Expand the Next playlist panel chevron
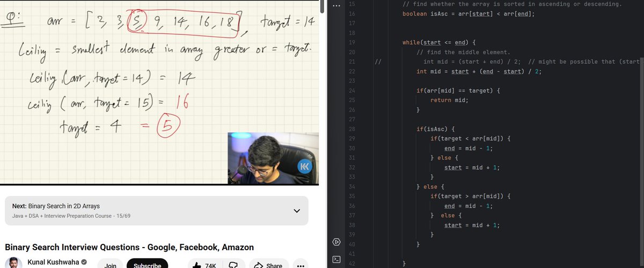 tap(297, 211)
